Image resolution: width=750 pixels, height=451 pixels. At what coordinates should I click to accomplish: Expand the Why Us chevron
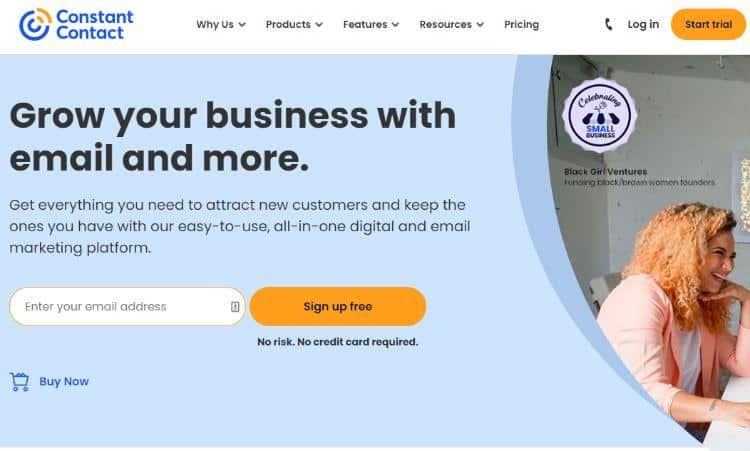pos(242,24)
